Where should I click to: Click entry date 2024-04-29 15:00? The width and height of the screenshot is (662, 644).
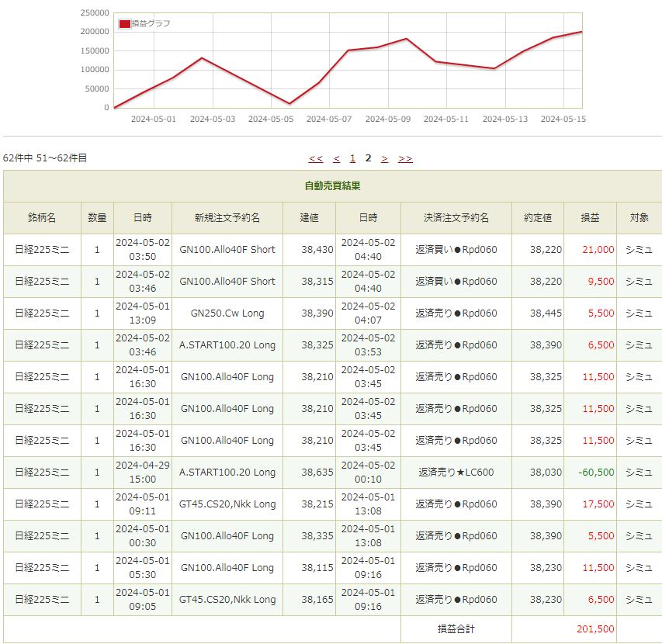point(143,473)
